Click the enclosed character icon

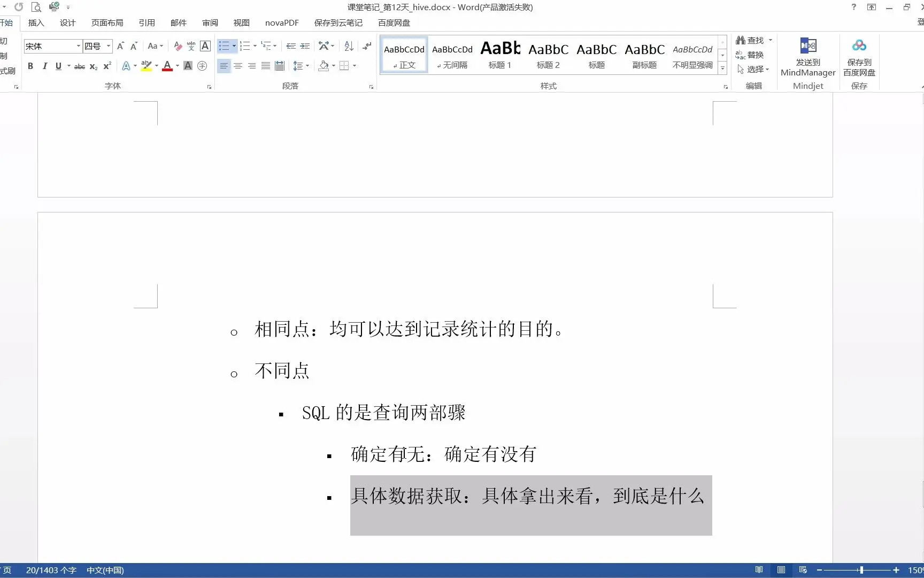point(202,66)
